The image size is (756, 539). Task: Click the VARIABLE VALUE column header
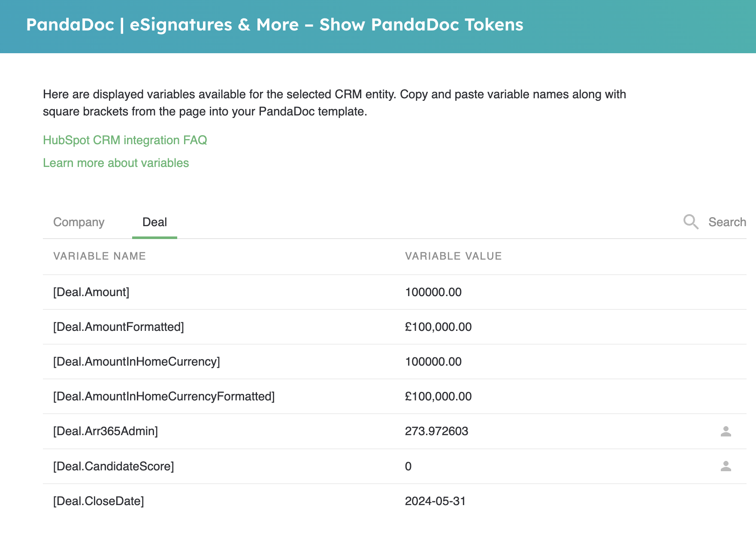453,256
